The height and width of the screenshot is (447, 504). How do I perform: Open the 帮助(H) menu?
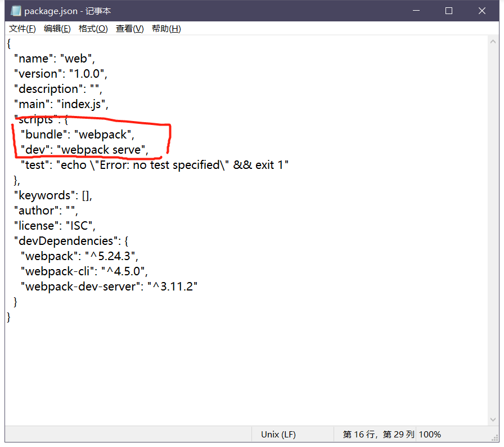coord(166,29)
